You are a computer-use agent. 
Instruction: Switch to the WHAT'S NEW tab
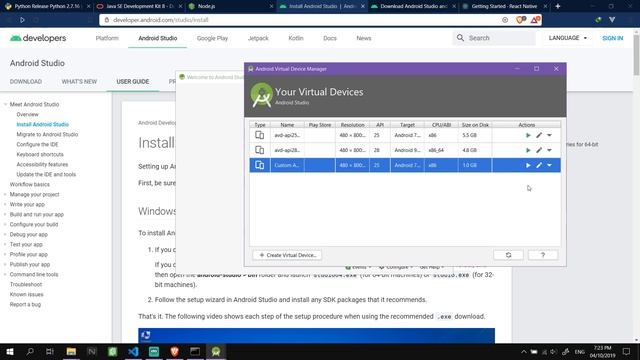tap(79, 81)
